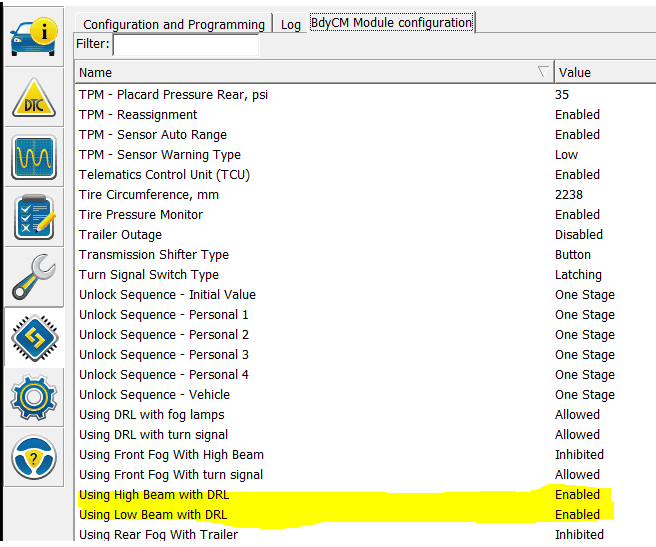The height and width of the screenshot is (547, 656).
Task: Select Using DRL with turn signal row
Action: (365, 435)
